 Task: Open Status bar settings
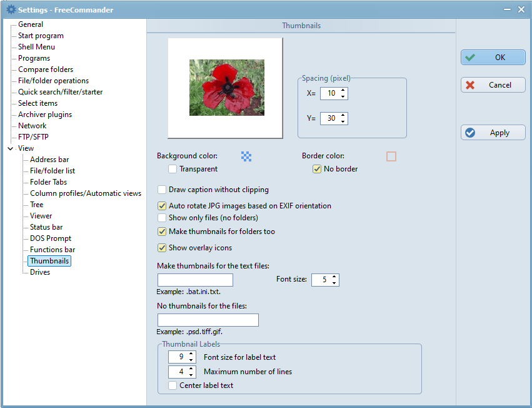46,227
